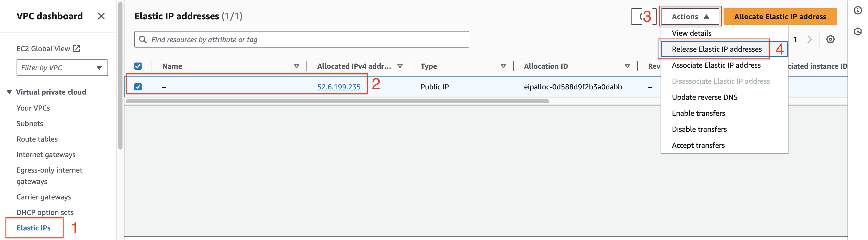Screen dimensions: 868x240
Task: Click the Type column header
Action: [x=429, y=66]
